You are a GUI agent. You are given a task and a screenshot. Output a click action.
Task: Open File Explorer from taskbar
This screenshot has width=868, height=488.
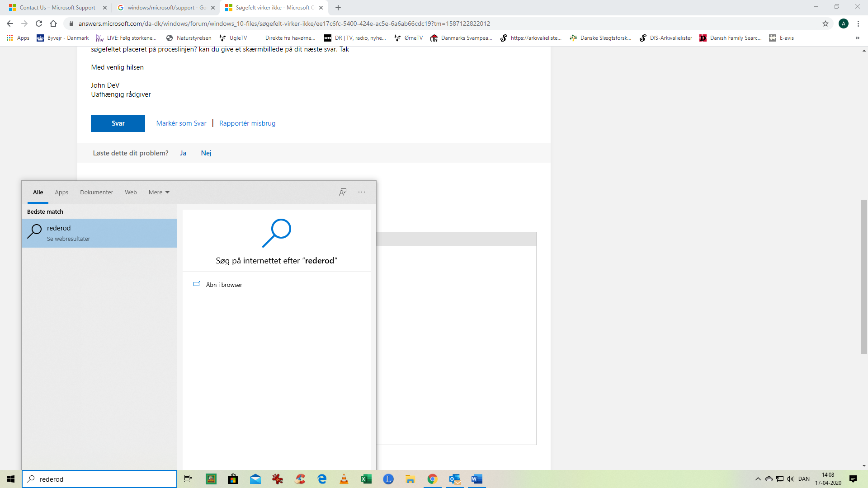pos(410,479)
